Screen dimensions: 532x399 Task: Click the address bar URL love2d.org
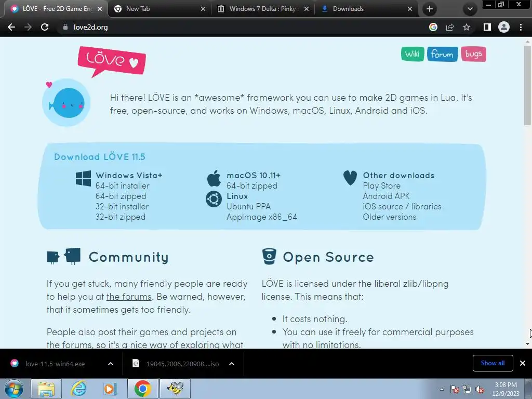[x=90, y=27]
